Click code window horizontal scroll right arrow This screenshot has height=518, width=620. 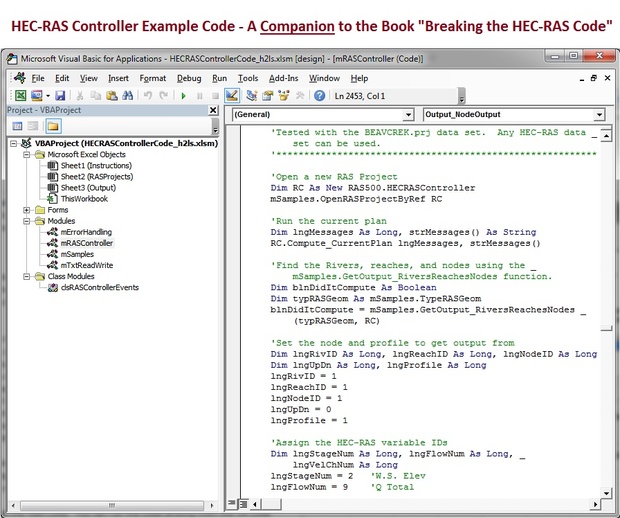[595, 504]
